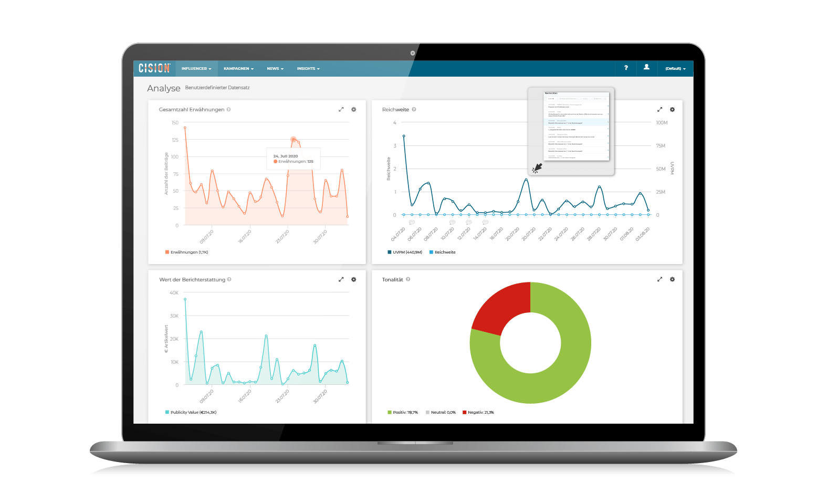Expand Gesamtzahl Erwähnungen widget to fullscreen
The width and height of the screenshot is (827, 504).
click(x=341, y=109)
